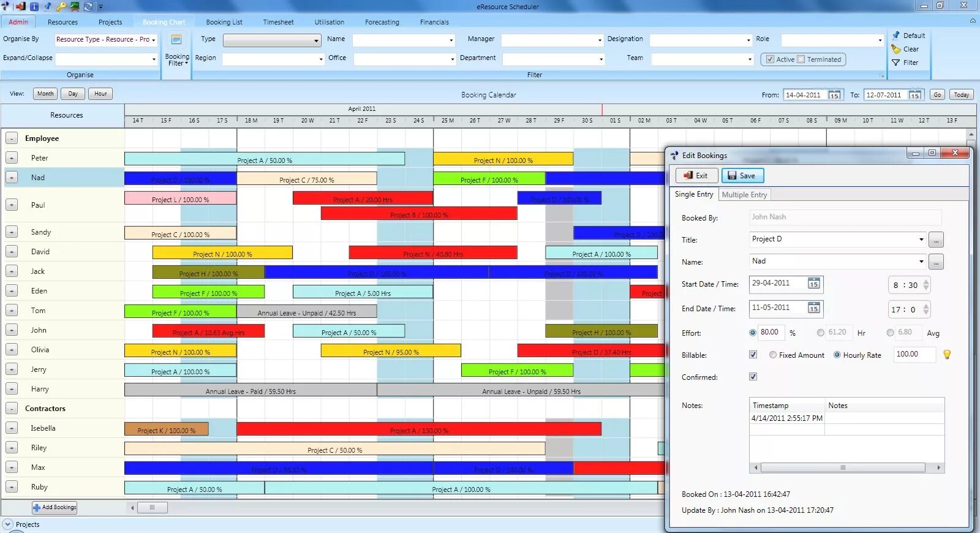
Task: Click the Go button next to dates
Action: tap(937, 95)
